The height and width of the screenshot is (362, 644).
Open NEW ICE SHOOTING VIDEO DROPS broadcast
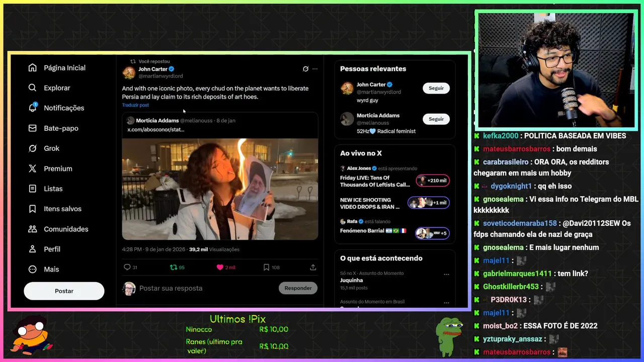tap(370, 203)
